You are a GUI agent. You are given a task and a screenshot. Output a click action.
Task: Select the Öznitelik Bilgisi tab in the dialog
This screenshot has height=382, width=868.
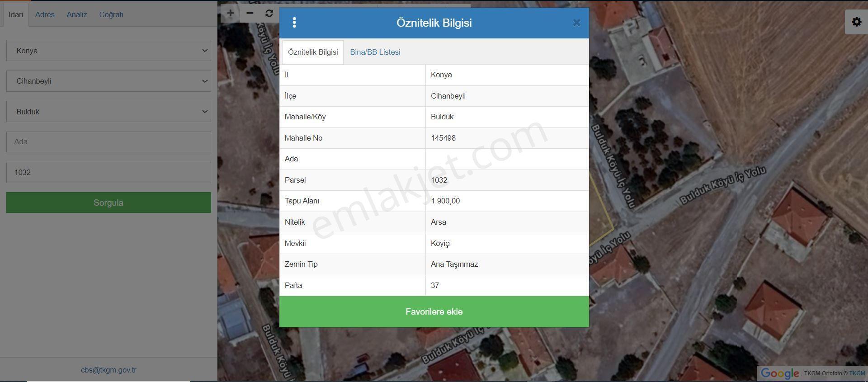tap(313, 52)
